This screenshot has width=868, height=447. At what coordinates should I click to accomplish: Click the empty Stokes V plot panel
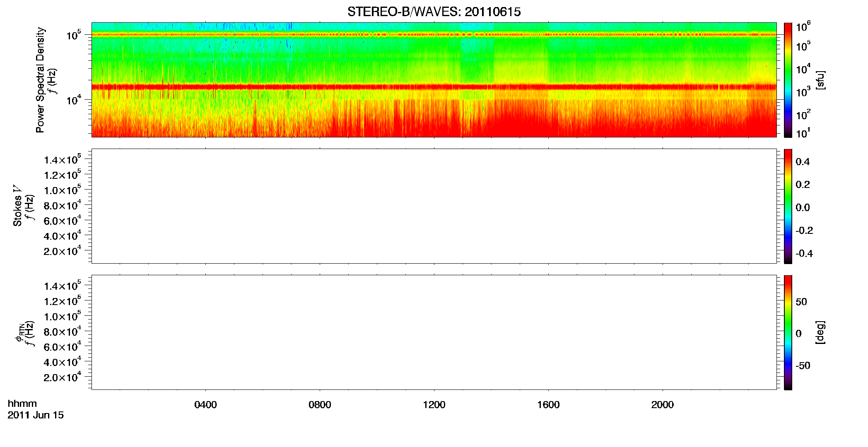(434, 206)
